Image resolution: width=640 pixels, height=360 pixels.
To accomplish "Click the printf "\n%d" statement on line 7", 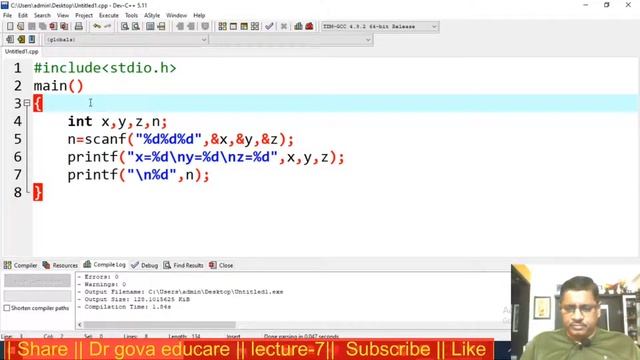I will (x=138, y=176).
